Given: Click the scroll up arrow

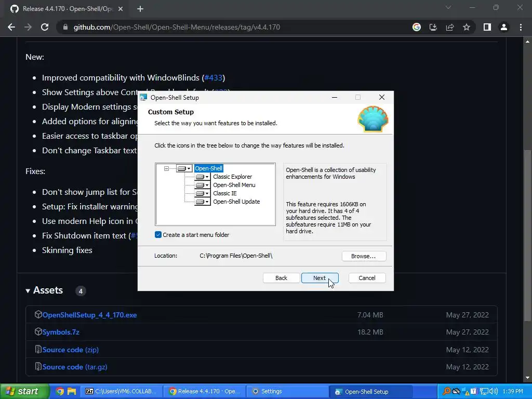Looking at the screenshot, I should click(x=527, y=42).
